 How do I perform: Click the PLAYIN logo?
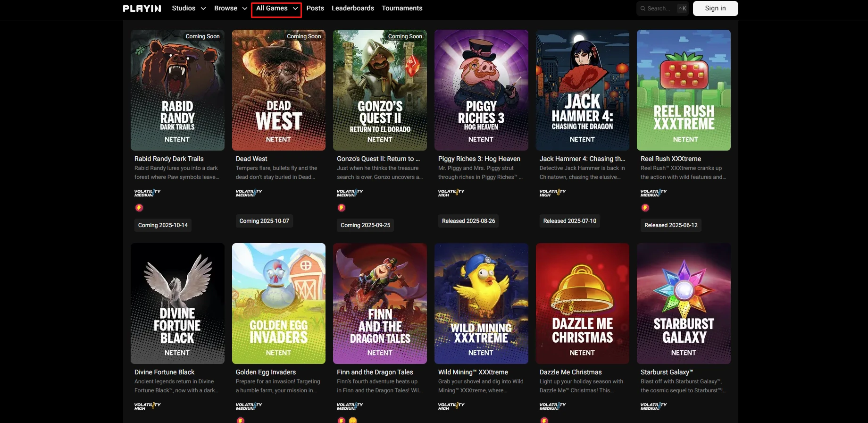tap(142, 8)
